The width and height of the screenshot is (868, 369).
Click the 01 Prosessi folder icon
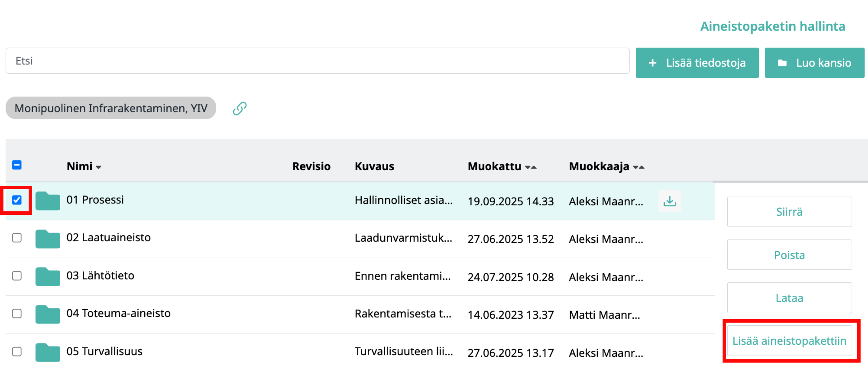pos(48,201)
